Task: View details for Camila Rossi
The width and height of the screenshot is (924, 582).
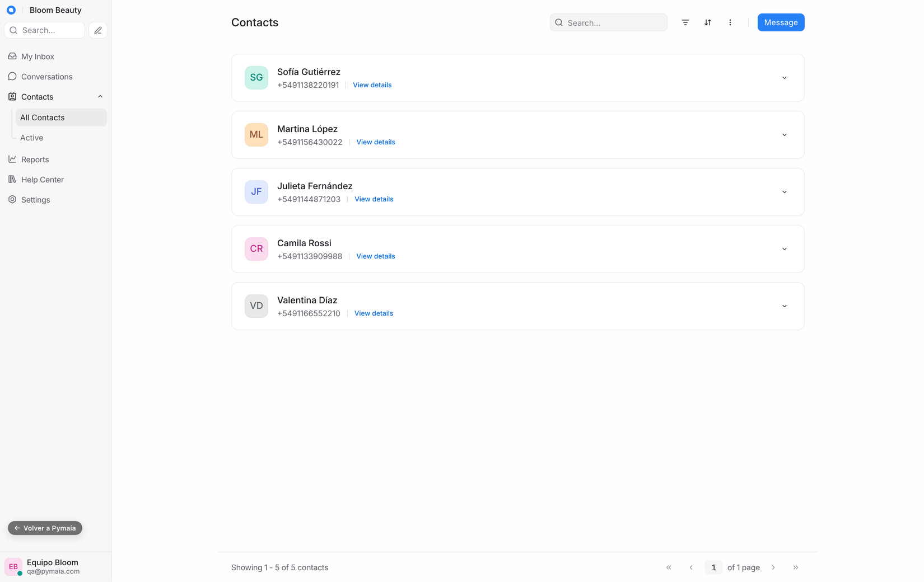Action: click(376, 256)
